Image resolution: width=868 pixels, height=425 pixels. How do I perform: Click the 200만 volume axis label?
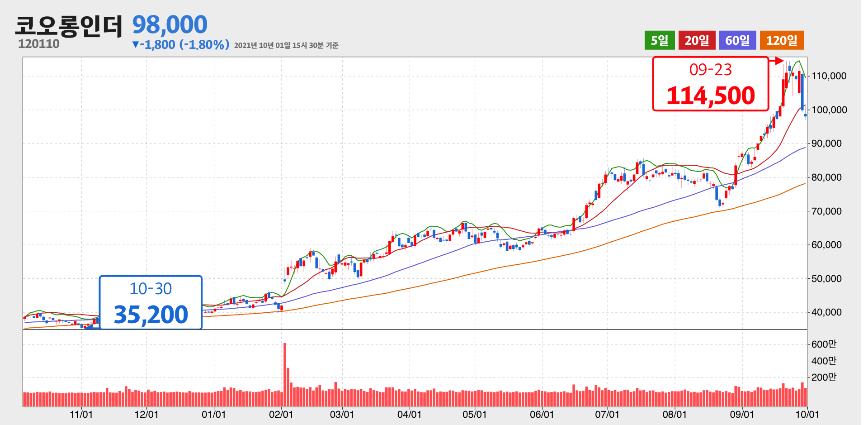pos(824,377)
